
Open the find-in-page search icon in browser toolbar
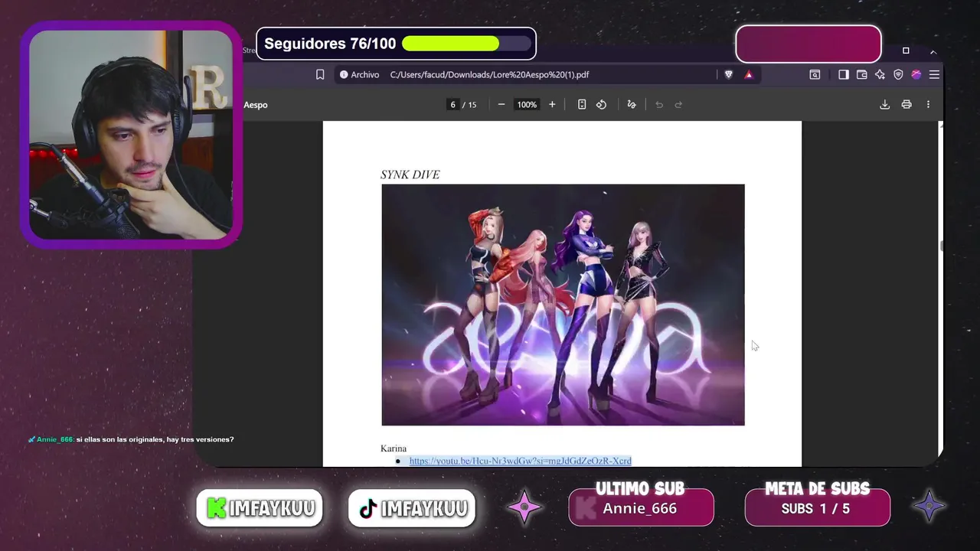point(815,74)
